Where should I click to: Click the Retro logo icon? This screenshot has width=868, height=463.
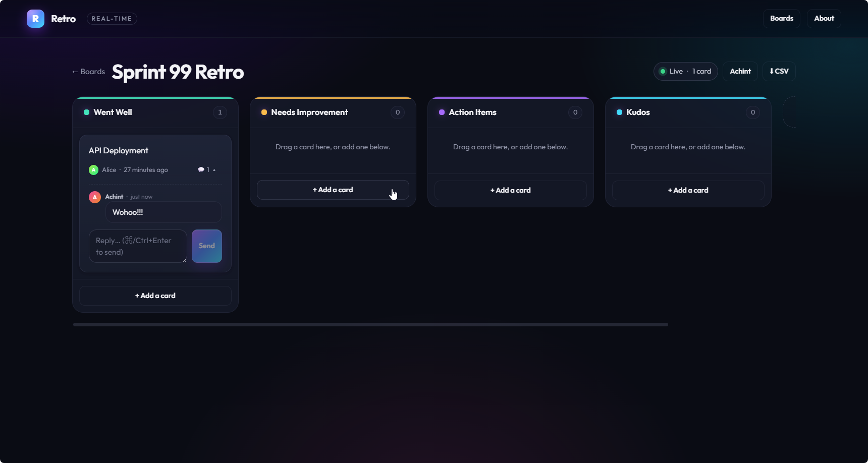click(35, 19)
